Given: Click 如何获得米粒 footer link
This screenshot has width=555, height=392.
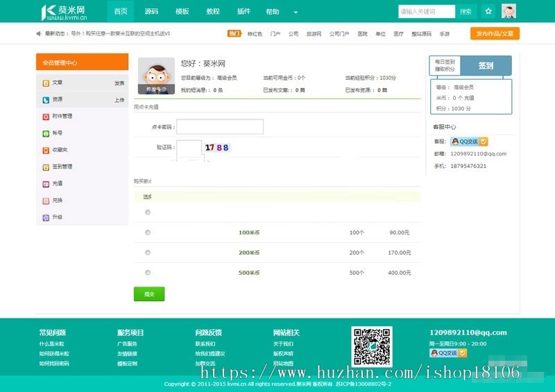Looking at the screenshot, I should [54, 354].
